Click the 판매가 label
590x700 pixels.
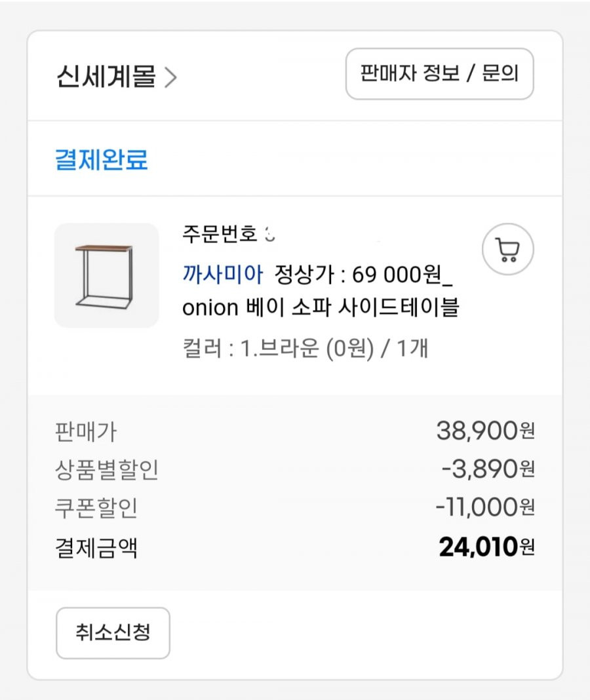86,432
